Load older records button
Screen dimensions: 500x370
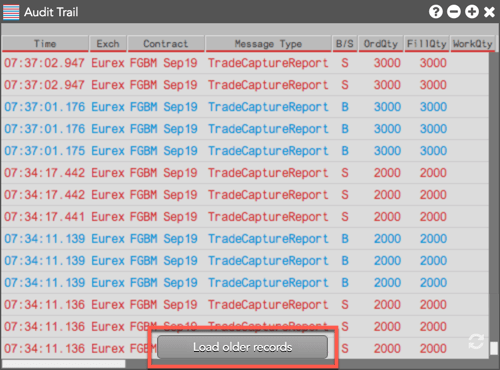[242, 347]
